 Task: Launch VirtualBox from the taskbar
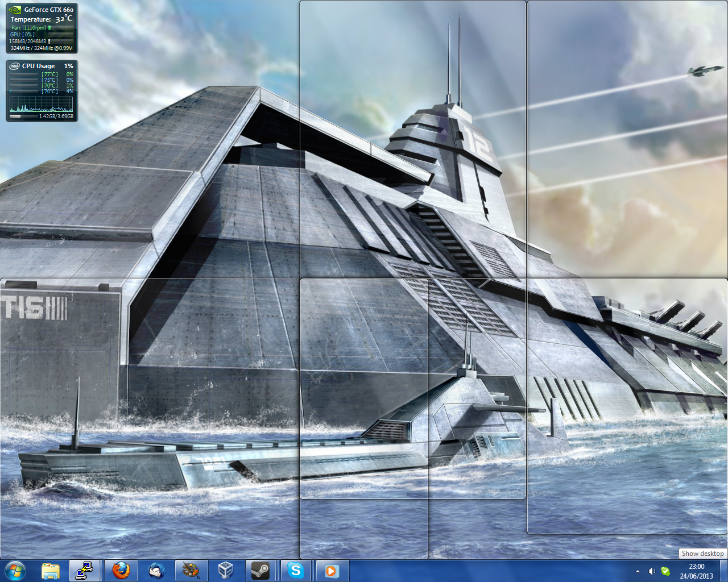coord(226,571)
